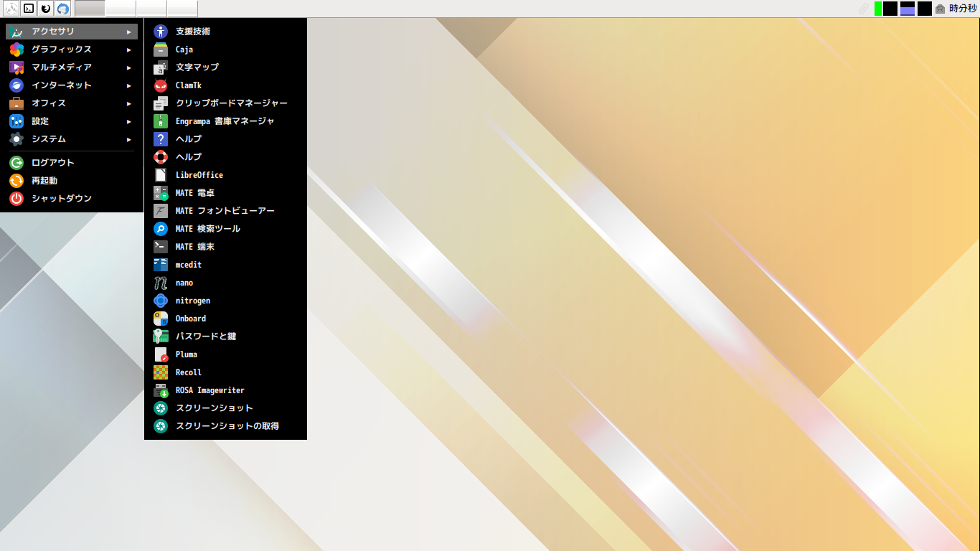Switch to the first workspace in pager
This screenshot has height=551, width=980.
90,9
